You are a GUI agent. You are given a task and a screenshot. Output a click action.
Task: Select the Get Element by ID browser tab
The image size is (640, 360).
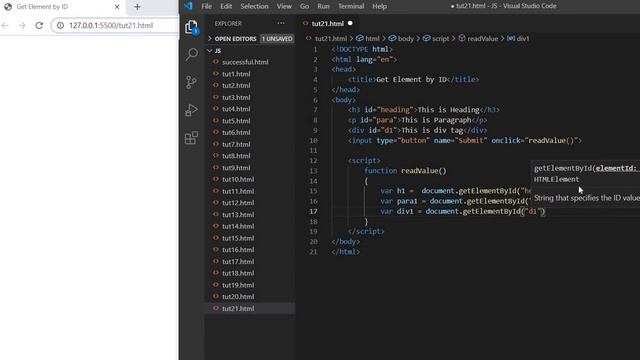[61, 7]
